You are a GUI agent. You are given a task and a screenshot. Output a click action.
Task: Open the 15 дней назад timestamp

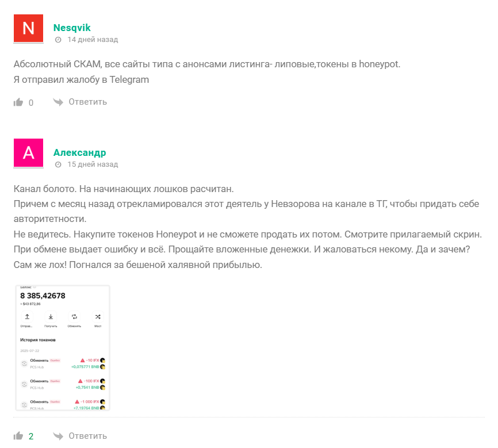pos(93,164)
